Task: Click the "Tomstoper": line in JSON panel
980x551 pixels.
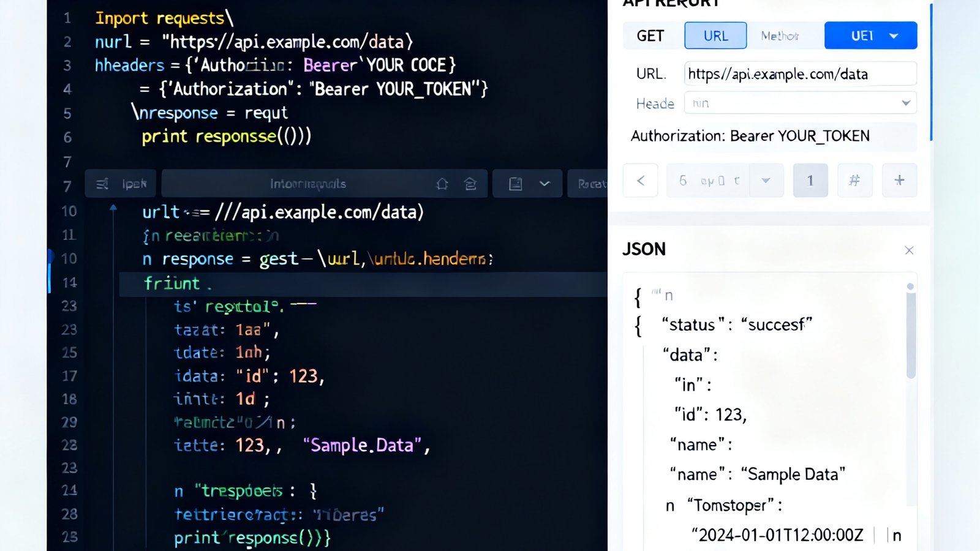Action: [x=734, y=505]
